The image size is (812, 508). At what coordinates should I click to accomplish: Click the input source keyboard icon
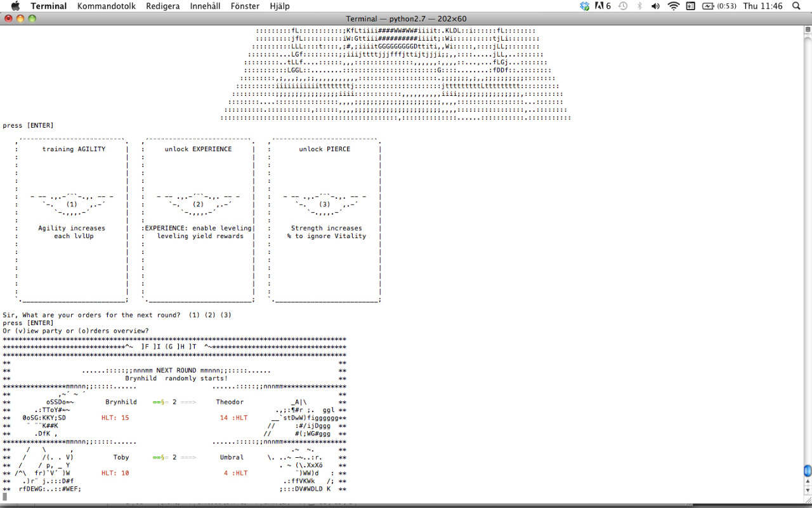690,6
